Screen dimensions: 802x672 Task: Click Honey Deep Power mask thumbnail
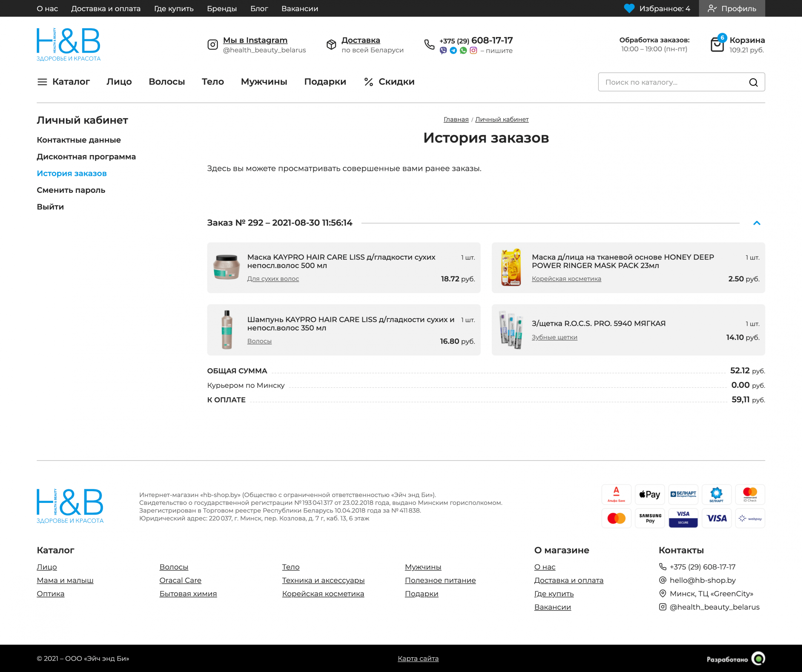(511, 268)
